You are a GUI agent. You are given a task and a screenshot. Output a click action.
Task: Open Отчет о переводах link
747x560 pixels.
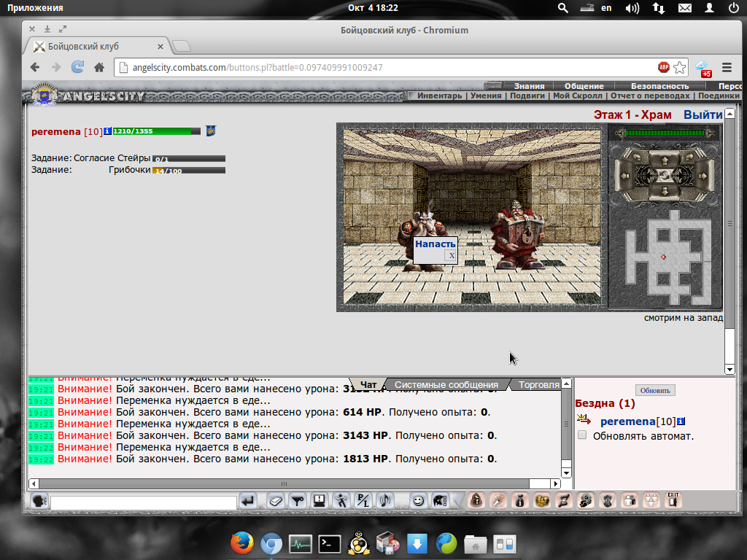point(650,96)
